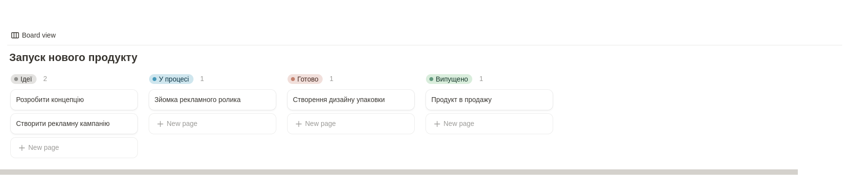Click the plus icon under У процесі column

(x=160, y=124)
